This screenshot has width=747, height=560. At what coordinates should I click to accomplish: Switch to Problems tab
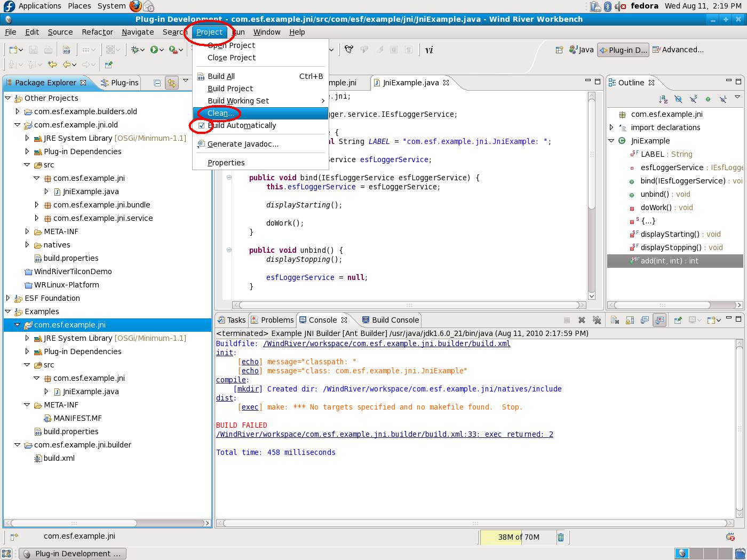(272, 320)
